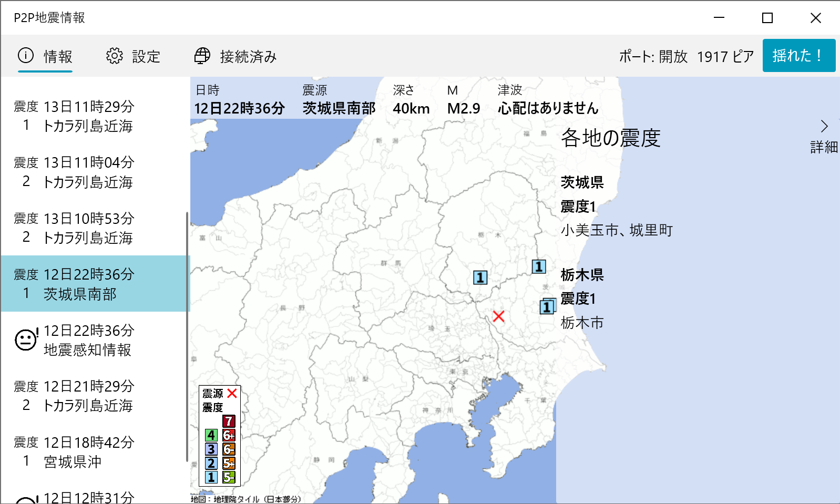Click the red epicenter X on map
Viewport: 840px width, 504px height.
coord(499,316)
